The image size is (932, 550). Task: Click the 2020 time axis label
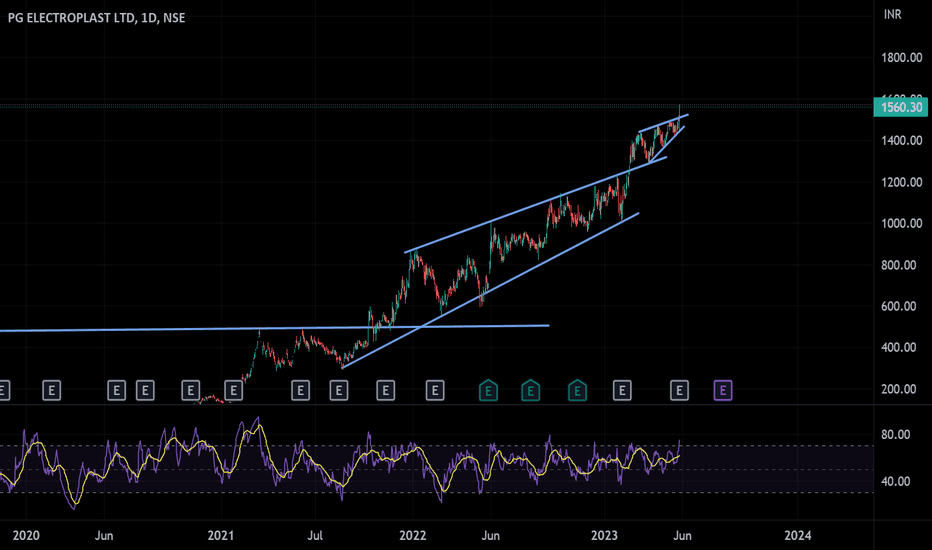(26, 536)
